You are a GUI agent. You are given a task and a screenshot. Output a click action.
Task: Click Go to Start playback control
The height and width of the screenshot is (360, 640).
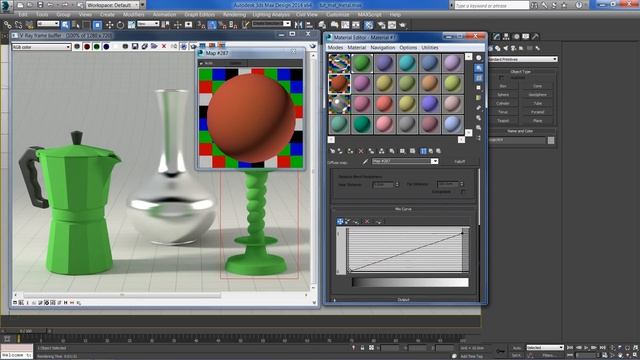[571, 347]
